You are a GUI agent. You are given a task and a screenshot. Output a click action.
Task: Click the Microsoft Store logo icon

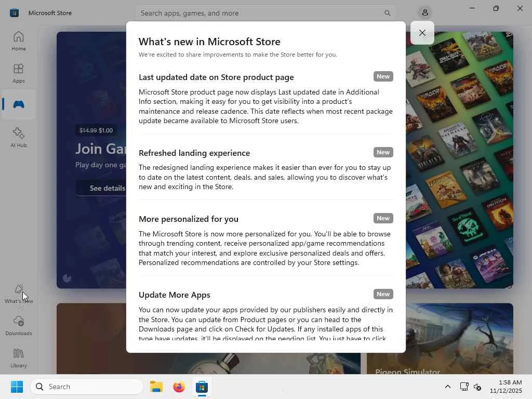pos(14,13)
